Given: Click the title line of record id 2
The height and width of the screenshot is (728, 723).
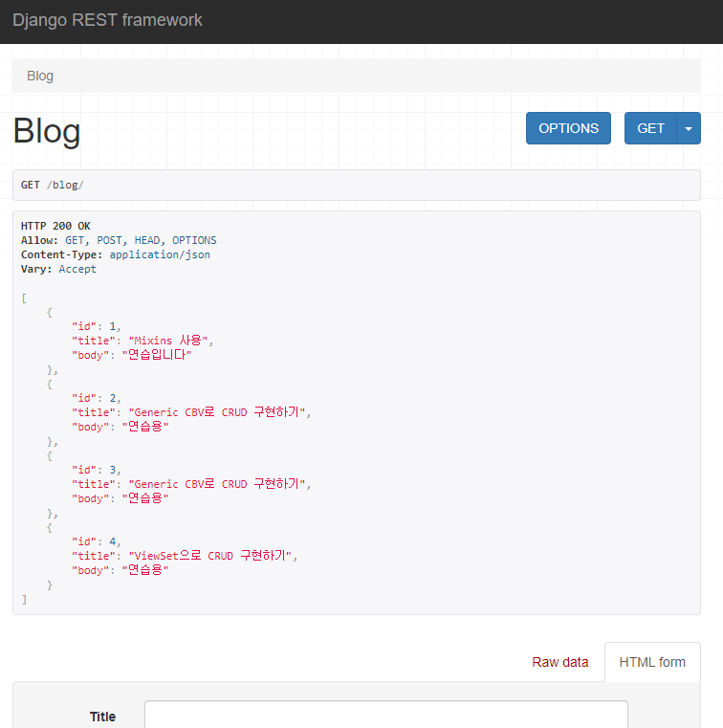Looking at the screenshot, I should click(x=191, y=412).
